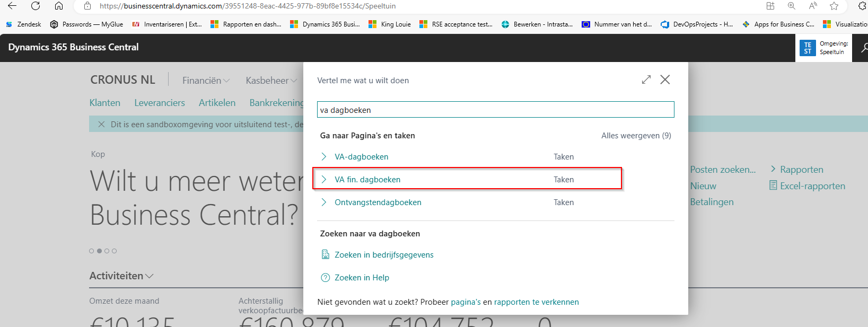868x327 pixels.
Task: Expand the Tell Me dialog to full size
Action: tap(646, 79)
